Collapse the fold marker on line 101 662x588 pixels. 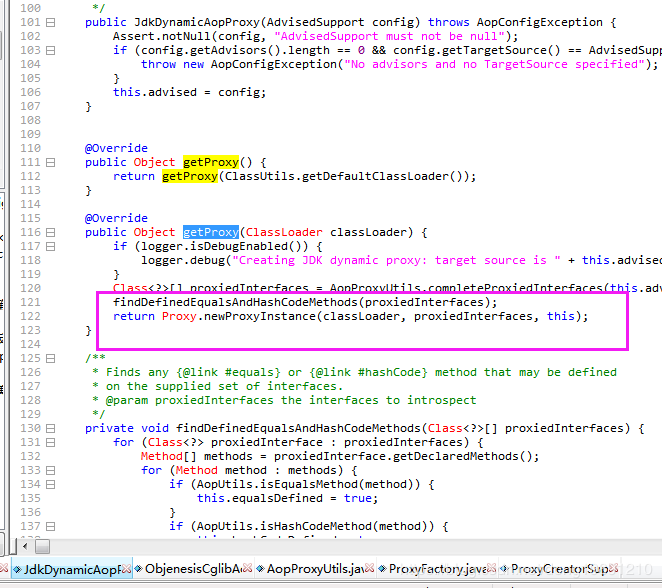tap(50, 22)
